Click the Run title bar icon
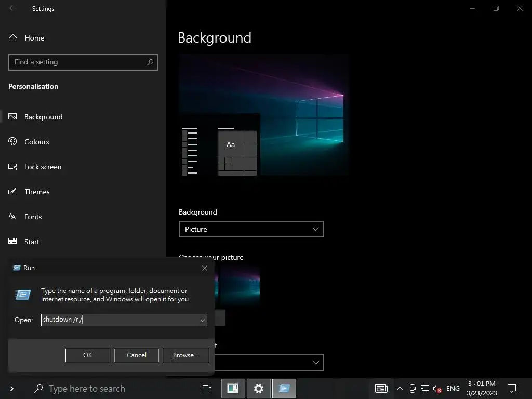The width and height of the screenshot is (532, 399). click(x=17, y=268)
